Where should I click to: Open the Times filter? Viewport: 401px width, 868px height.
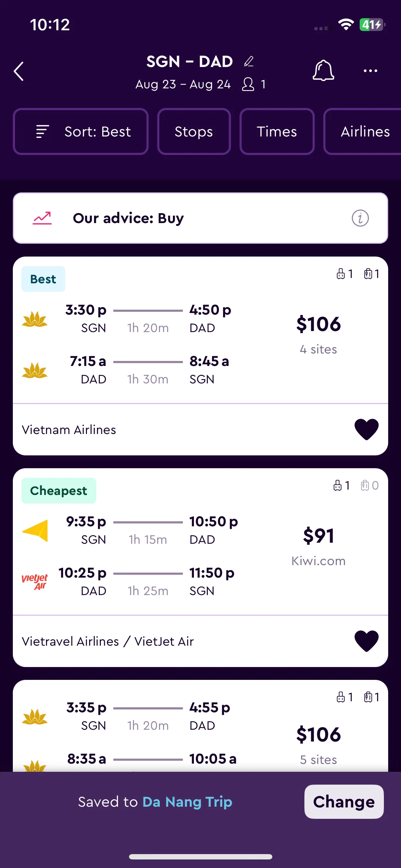click(x=277, y=131)
